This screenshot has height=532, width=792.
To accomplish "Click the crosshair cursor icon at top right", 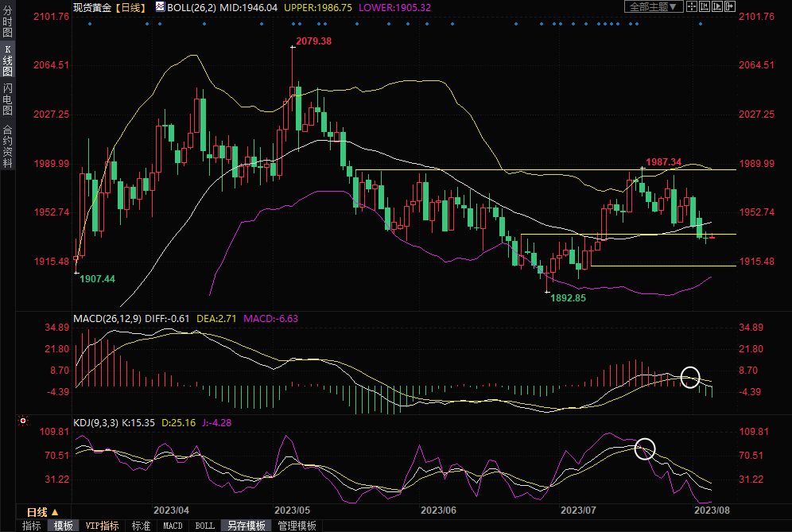I will click(692, 6).
